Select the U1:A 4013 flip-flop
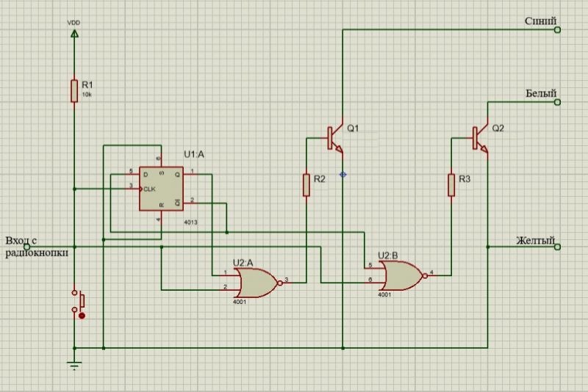588x392 pixels. pos(161,189)
